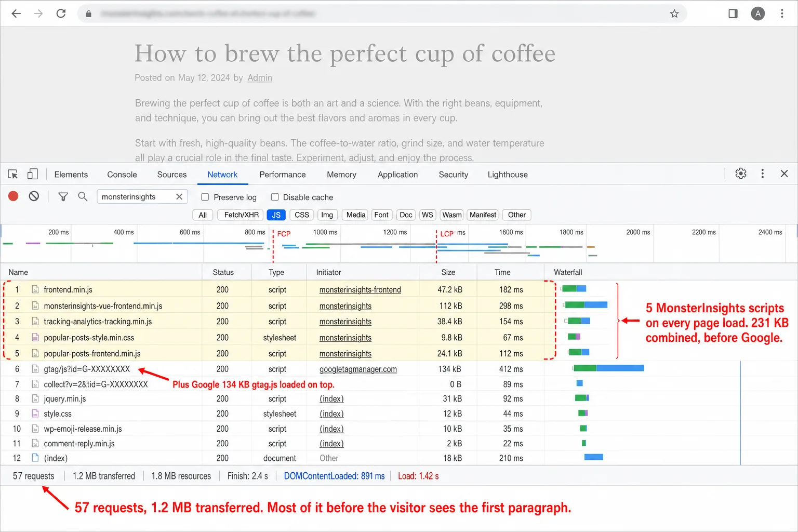Switch to the Elements tab
Screen dimensions: 798x532
pyautogui.click(x=71, y=175)
